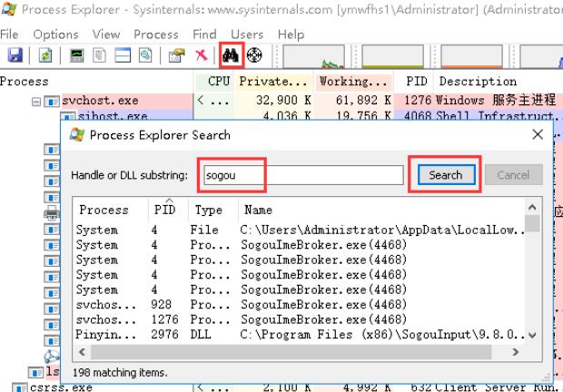
Task: Toggle the process tree view icon
Action: tap(100, 55)
